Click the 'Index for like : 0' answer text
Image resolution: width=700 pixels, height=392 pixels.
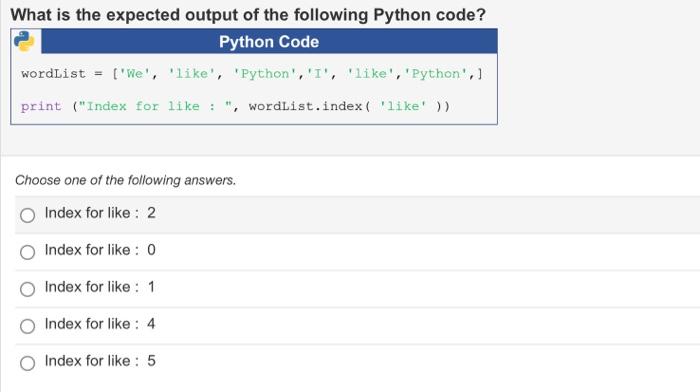pyautogui.click(x=100, y=250)
